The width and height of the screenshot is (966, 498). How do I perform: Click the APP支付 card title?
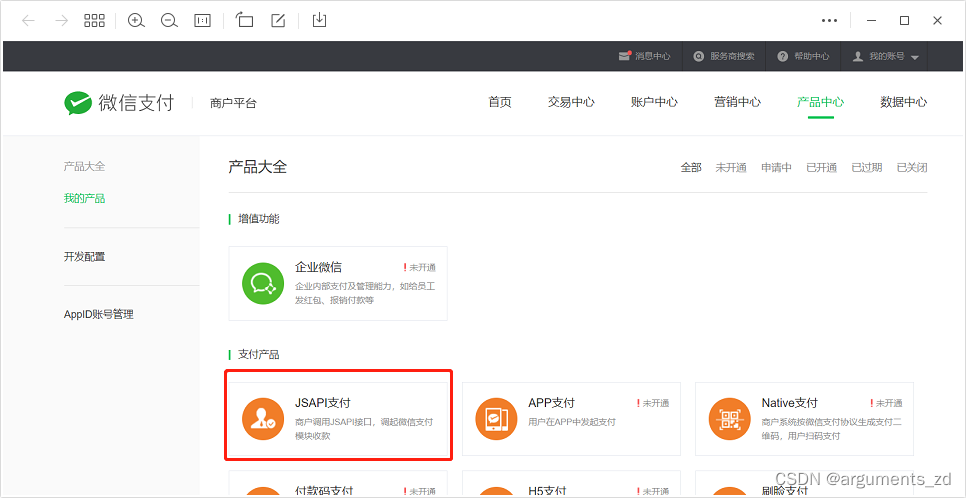551,403
